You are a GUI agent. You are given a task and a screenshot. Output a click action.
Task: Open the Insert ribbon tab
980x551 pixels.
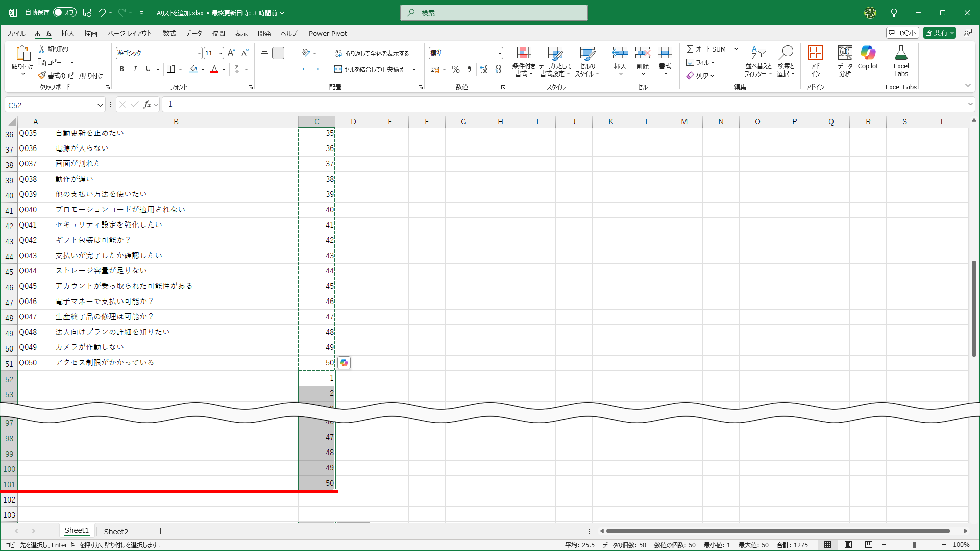pyautogui.click(x=67, y=33)
